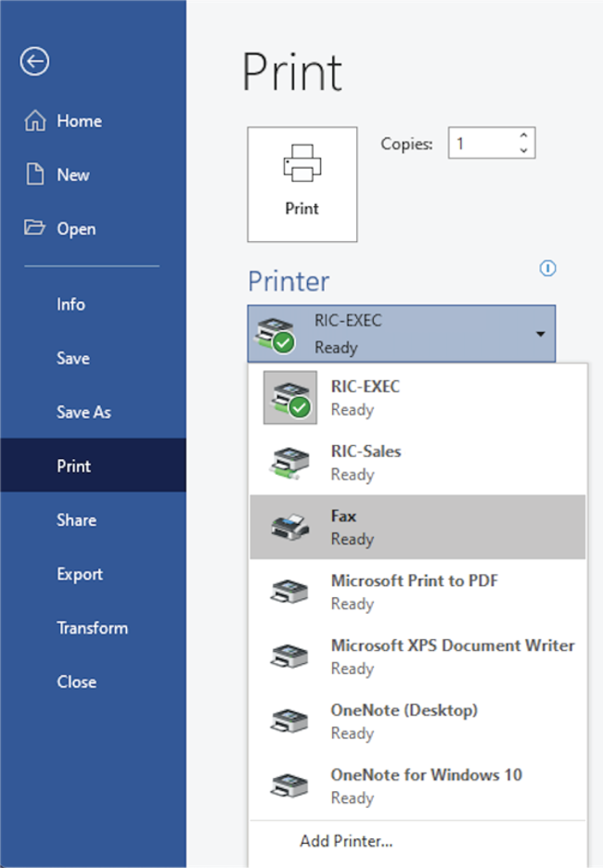Image resolution: width=603 pixels, height=868 pixels.
Task: Click the printer info icon near Printer heading
Action: tap(548, 269)
